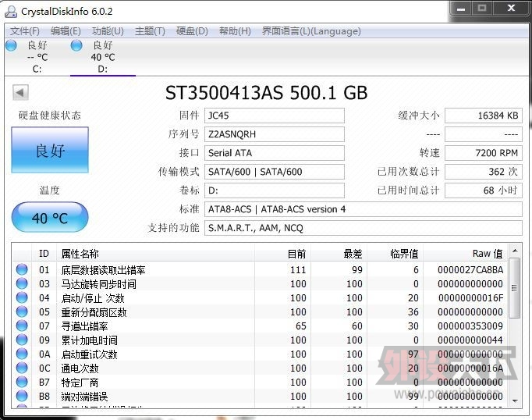This screenshot has width=532, height=420.
Task: Click status orb of attribute 03 row
Action: tap(22, 283)
